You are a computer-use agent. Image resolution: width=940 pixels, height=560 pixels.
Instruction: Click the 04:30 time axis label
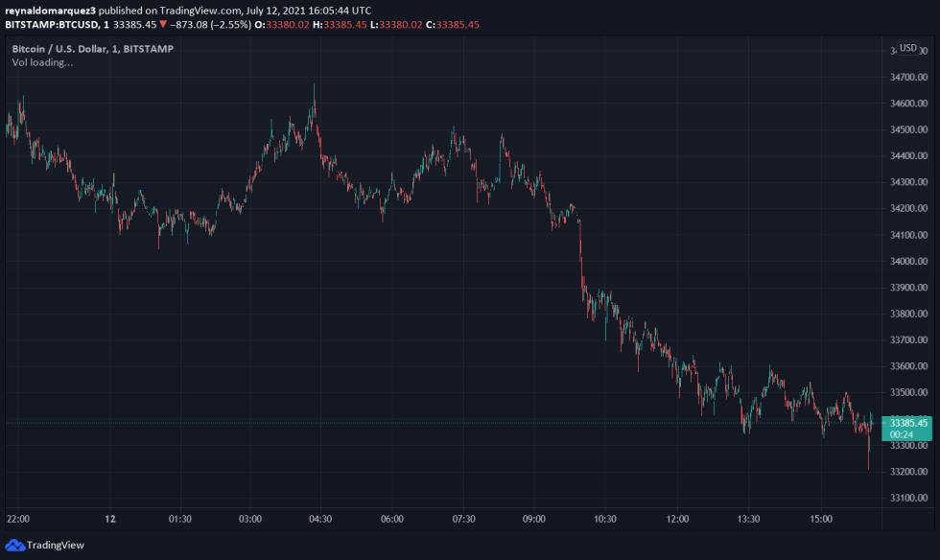tap(320, 519)
